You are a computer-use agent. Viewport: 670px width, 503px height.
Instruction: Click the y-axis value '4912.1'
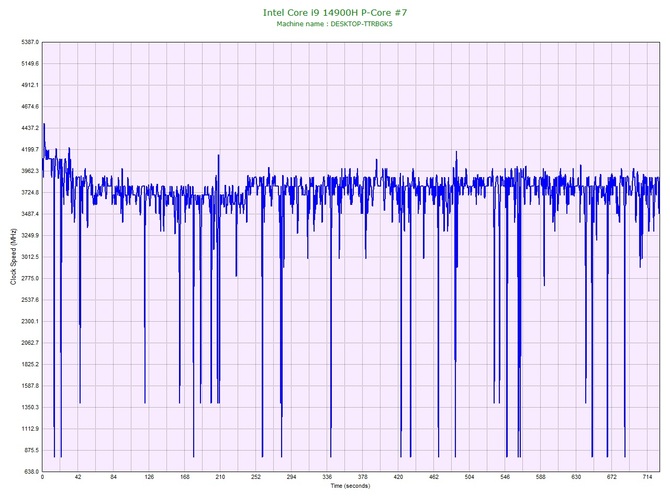point(30,85)
